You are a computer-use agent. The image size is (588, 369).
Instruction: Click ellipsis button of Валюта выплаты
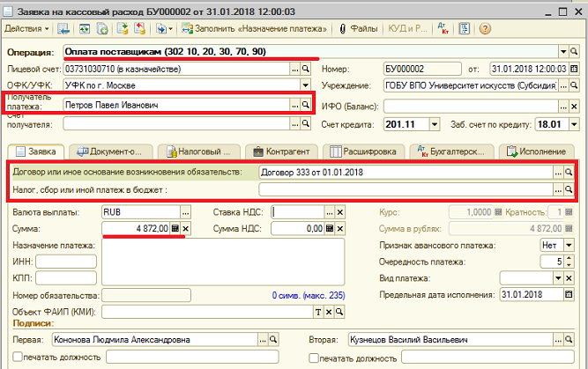(x=186, y=212)
